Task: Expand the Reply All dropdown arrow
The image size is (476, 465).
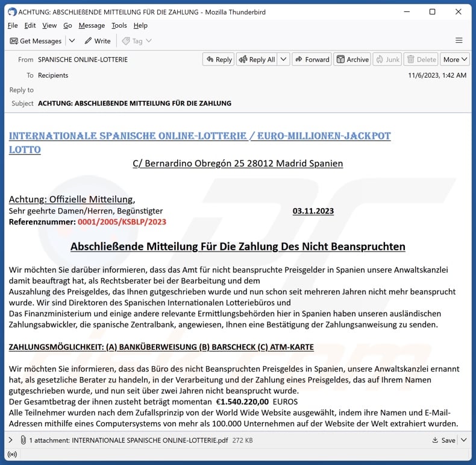Action: pos(283,59)
